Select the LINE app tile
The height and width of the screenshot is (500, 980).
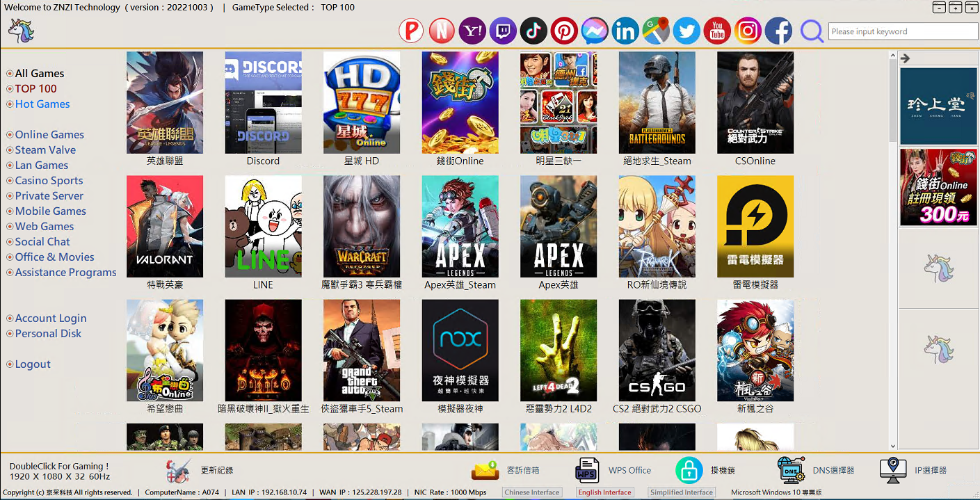tap(263, 227)
